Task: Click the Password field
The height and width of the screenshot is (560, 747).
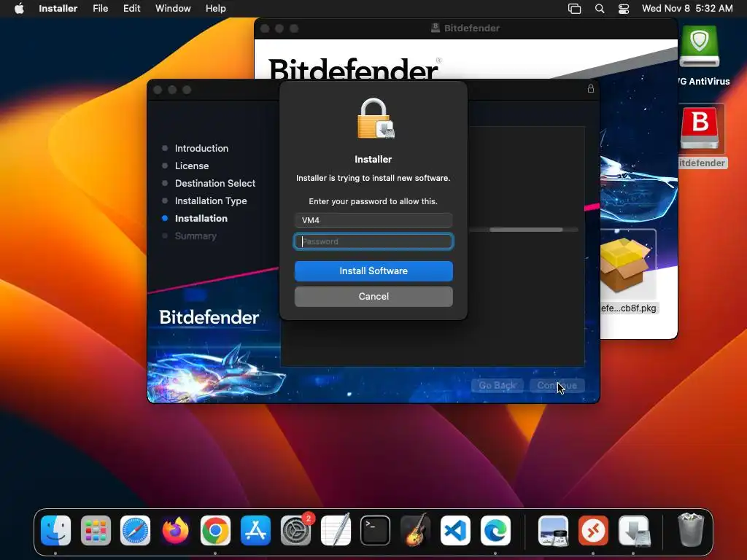Action: pyautogui.click(x=373, y=241)
